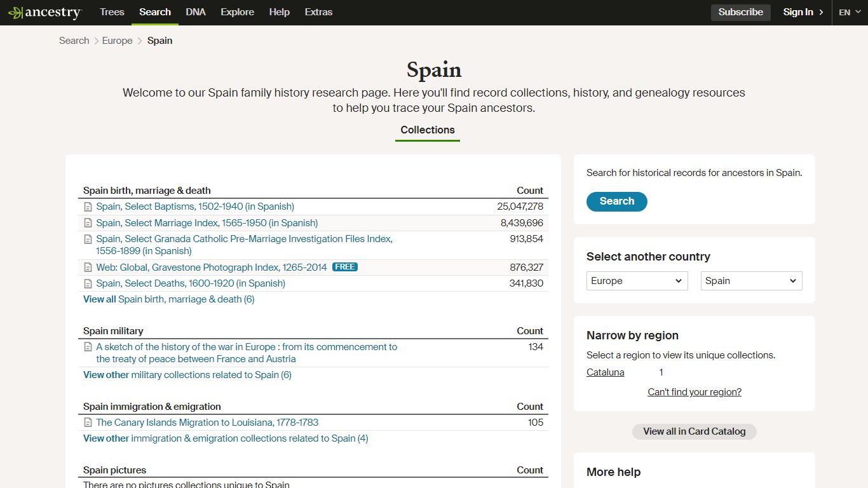
Task: Open the Spain country dropdown
Action: (751, 281)
